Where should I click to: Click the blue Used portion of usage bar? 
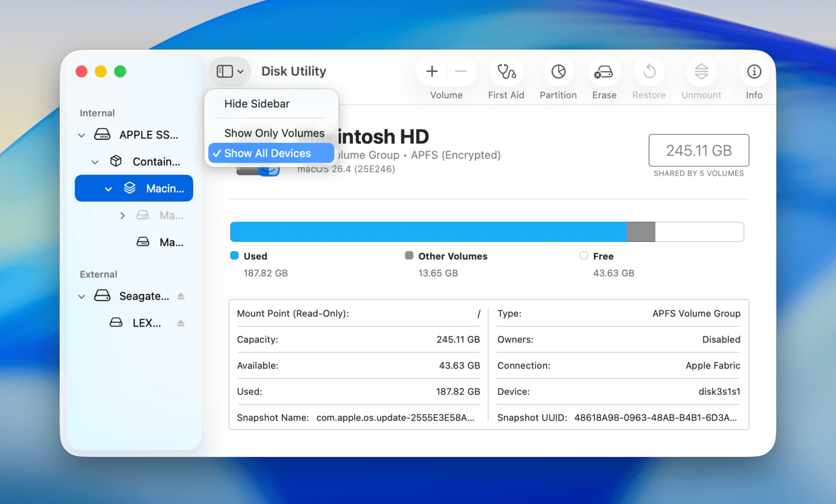coord(428,232)
